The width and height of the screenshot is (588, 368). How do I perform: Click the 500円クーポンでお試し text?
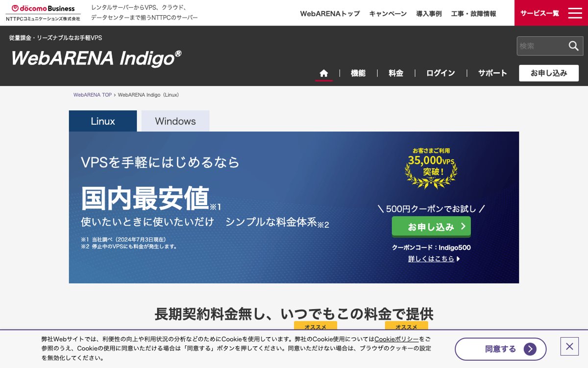point(431,209)
